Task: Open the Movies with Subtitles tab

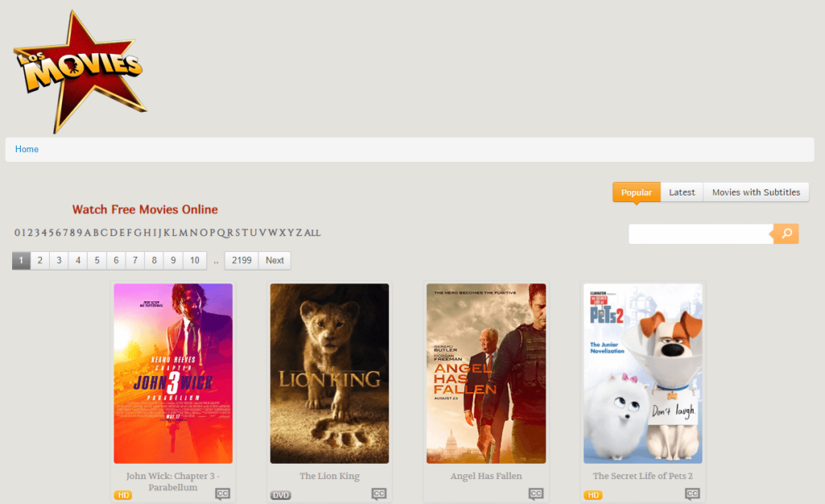Action: tap(756, 192)
